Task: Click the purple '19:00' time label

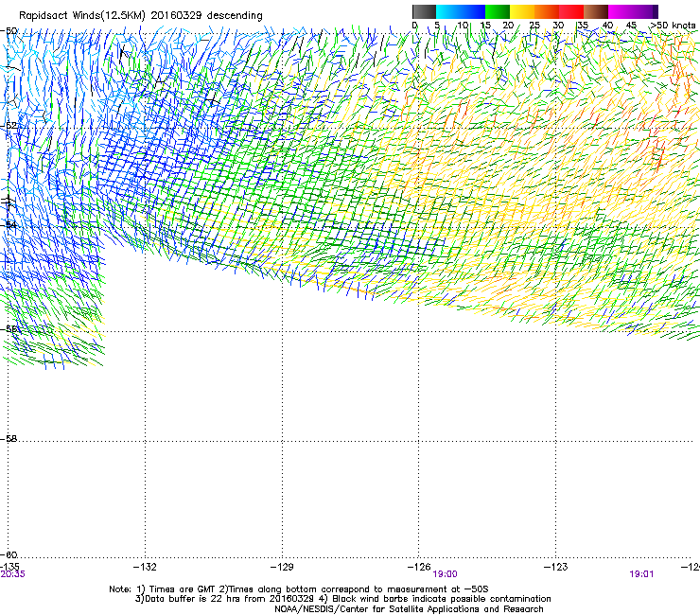Action: point(446,574)
